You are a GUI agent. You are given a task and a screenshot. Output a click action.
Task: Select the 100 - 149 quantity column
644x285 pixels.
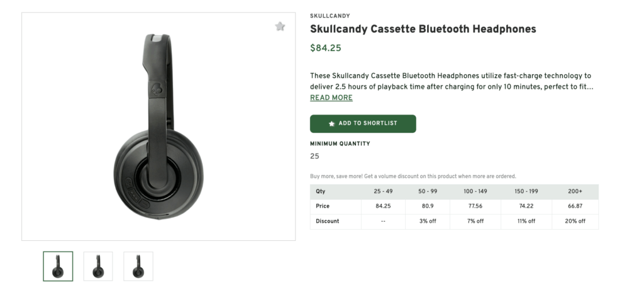(475, 191)
